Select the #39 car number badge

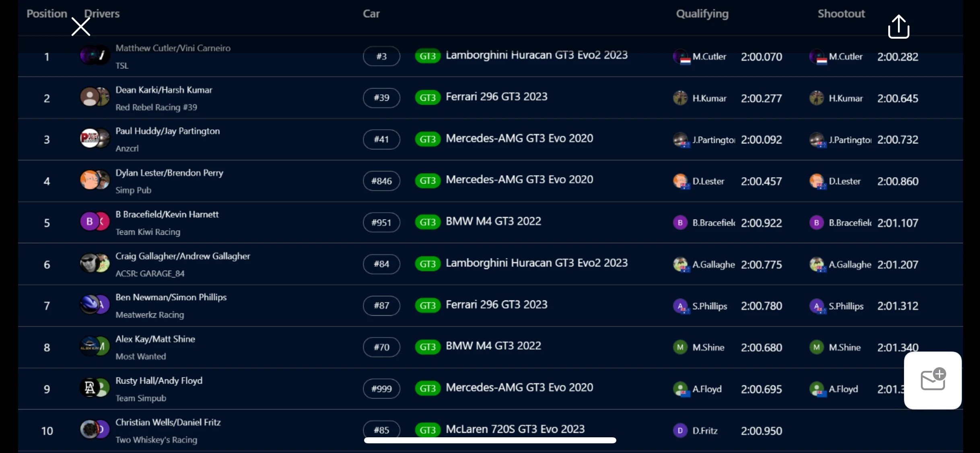click(x=381, y=97)
